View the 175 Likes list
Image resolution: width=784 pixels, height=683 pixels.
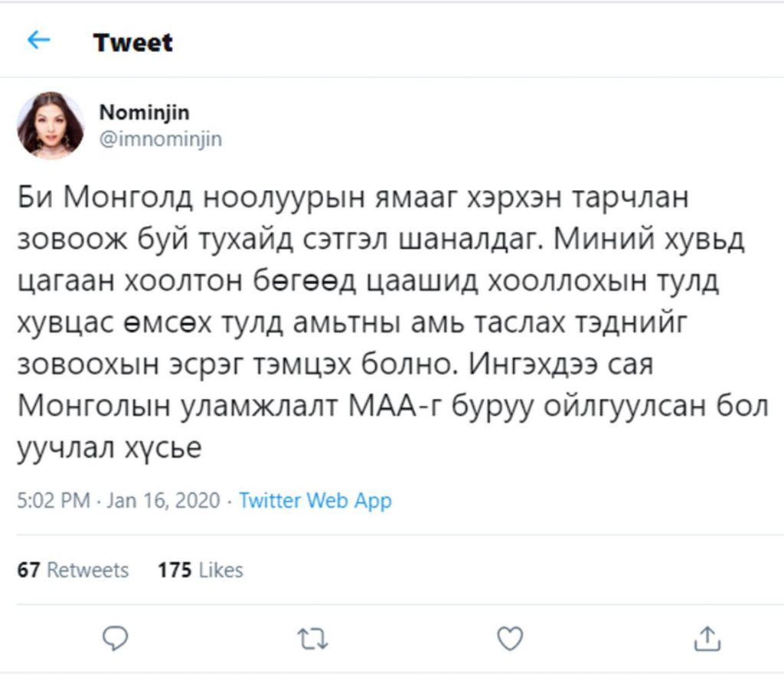pos(200,570)
